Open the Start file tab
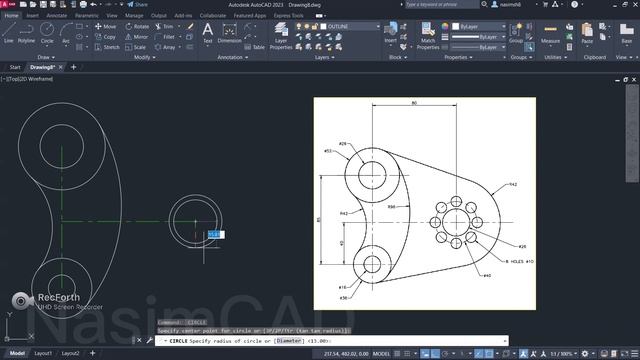The width and height of the screenshot is (640, 360). point(15,67)
